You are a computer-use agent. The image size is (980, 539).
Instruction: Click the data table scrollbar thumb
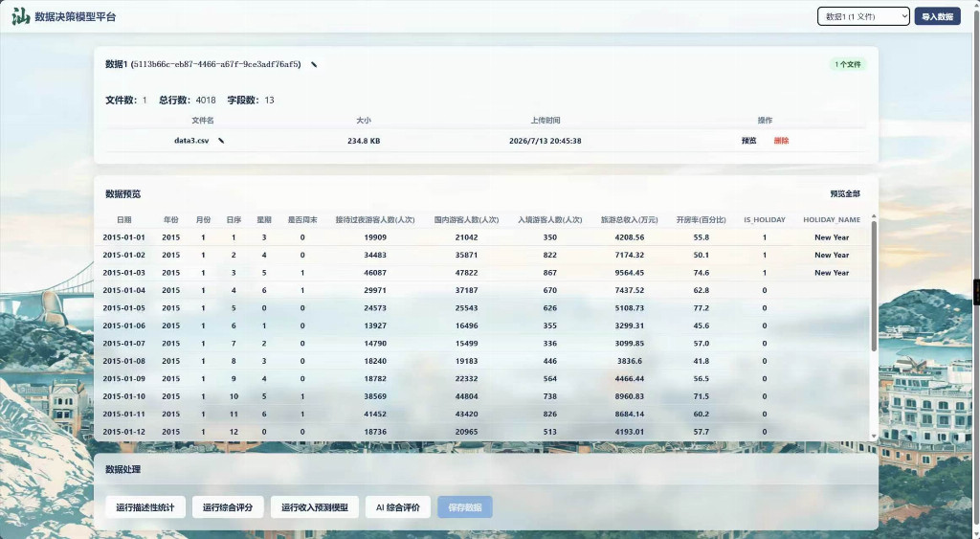[873, 285]
